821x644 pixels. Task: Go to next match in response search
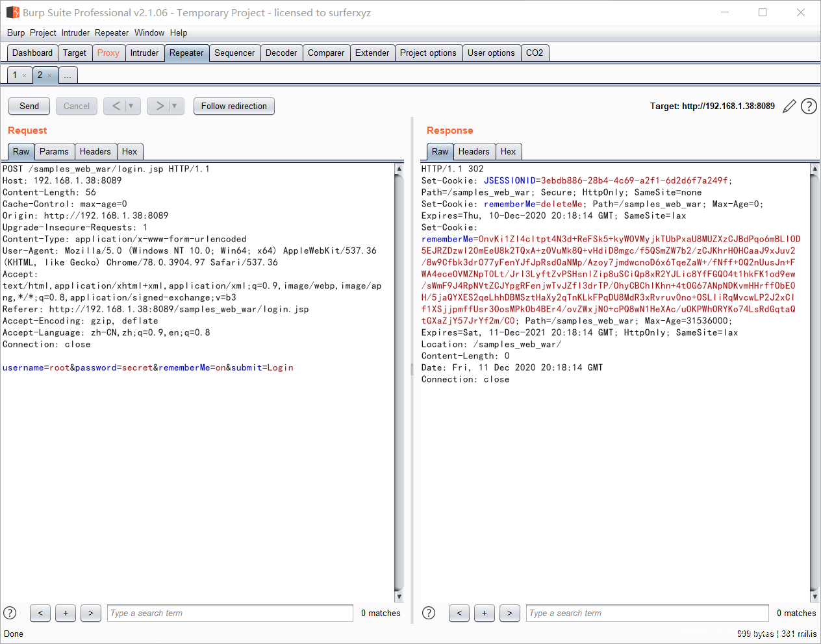pos(510,613)
